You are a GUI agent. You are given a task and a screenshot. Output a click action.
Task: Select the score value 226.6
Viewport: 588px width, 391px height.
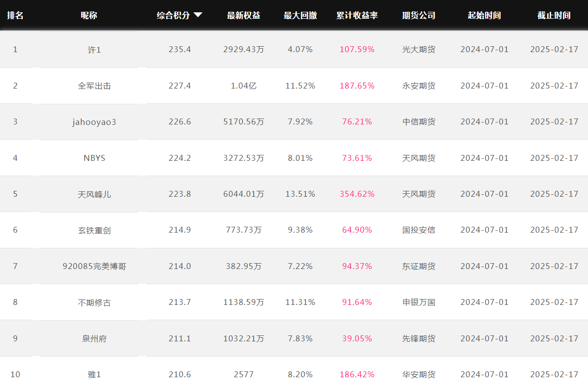click(180, 122)
